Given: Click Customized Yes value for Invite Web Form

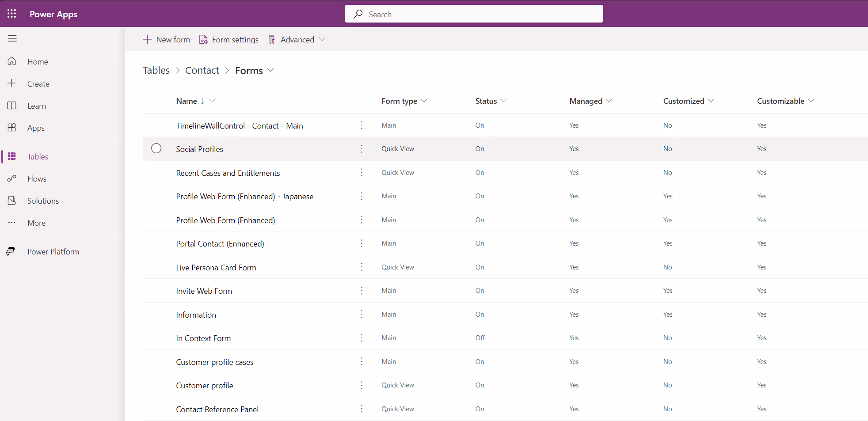Looking at the screenshot, I should [668, 291].
